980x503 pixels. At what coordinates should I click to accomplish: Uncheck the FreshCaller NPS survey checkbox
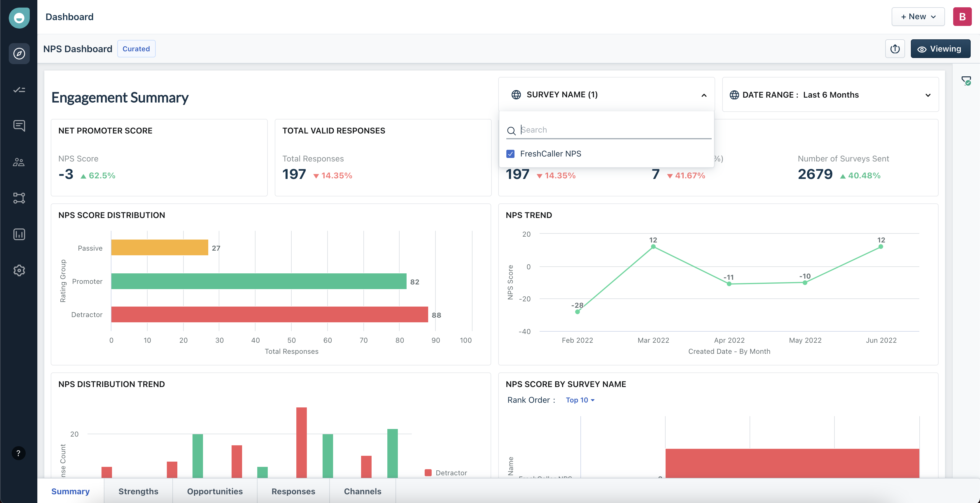510,154
